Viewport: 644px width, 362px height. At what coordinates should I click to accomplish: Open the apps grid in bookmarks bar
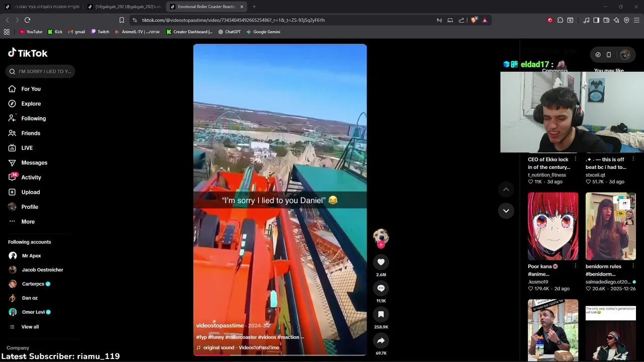tap(7, 32)
